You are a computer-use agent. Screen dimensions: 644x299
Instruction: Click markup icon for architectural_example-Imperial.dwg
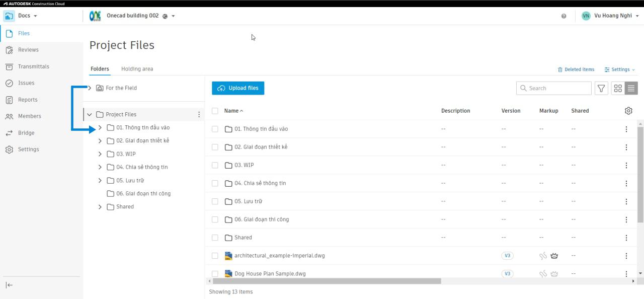click(543, 256)
